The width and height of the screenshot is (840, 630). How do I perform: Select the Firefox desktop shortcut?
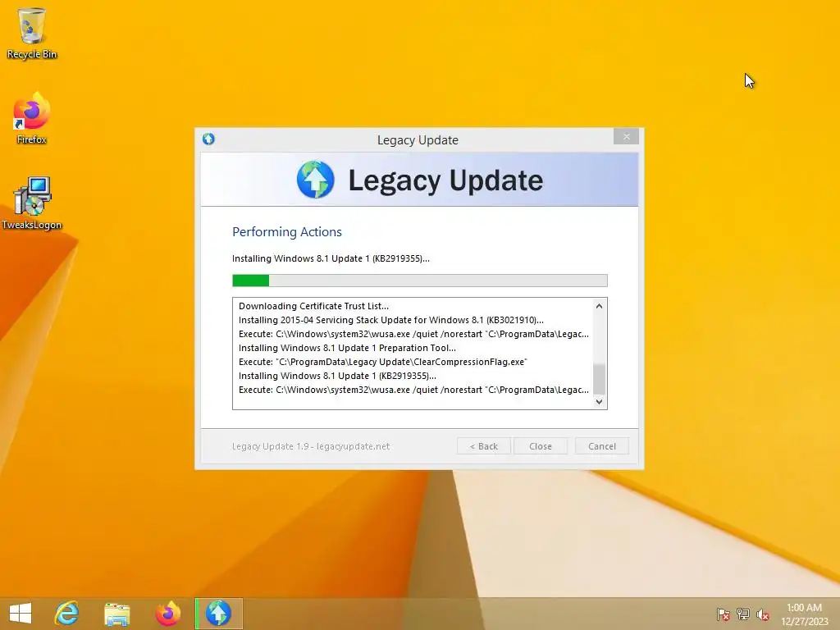[32, 118]
